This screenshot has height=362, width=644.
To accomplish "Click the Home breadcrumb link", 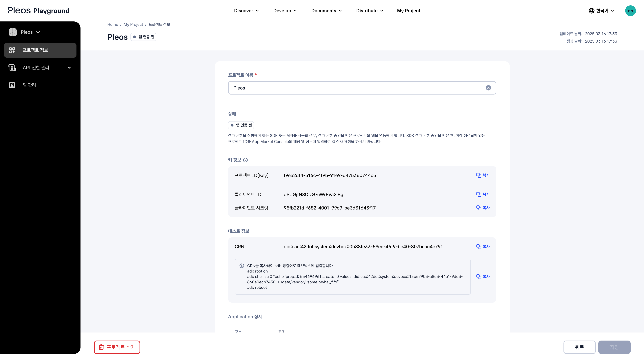I will pos(113,24).
